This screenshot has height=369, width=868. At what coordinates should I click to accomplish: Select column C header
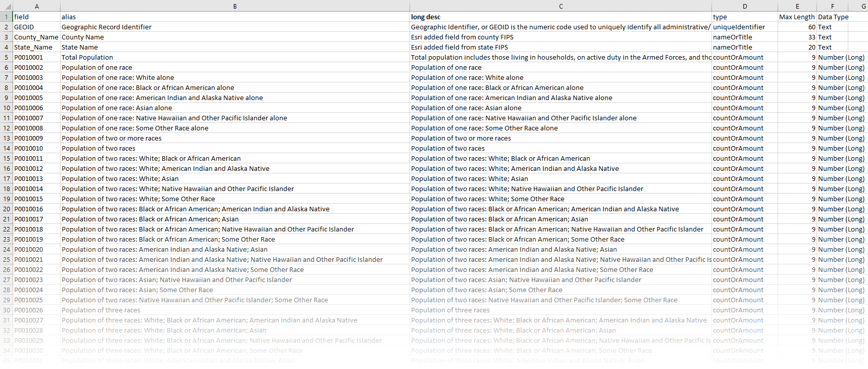click(x=560, y=6)
